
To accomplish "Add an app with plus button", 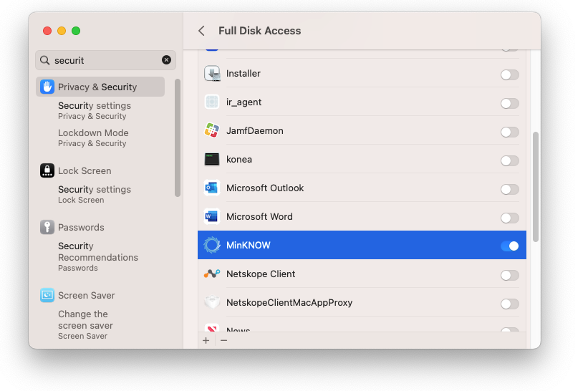I will pos(206,340).
